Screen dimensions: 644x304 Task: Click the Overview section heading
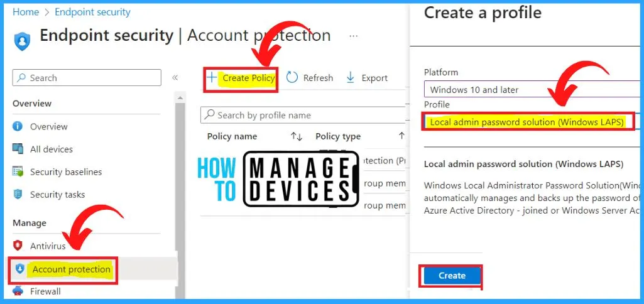click(32, 104)
